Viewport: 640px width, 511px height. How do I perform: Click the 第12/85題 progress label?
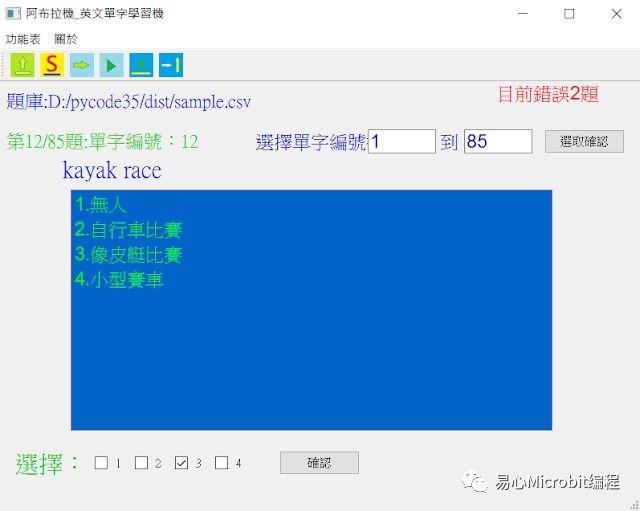click(102, 142)
